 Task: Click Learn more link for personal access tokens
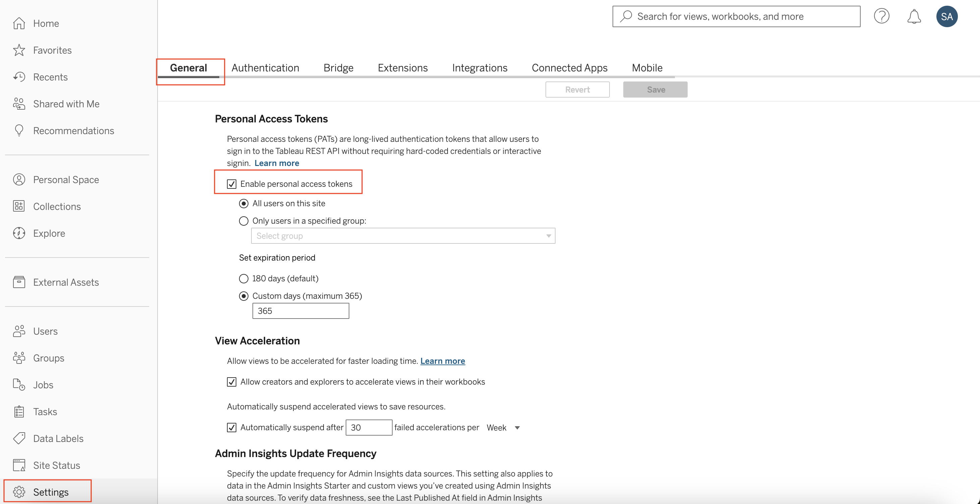pyautogui.click(x=276, y=163)
